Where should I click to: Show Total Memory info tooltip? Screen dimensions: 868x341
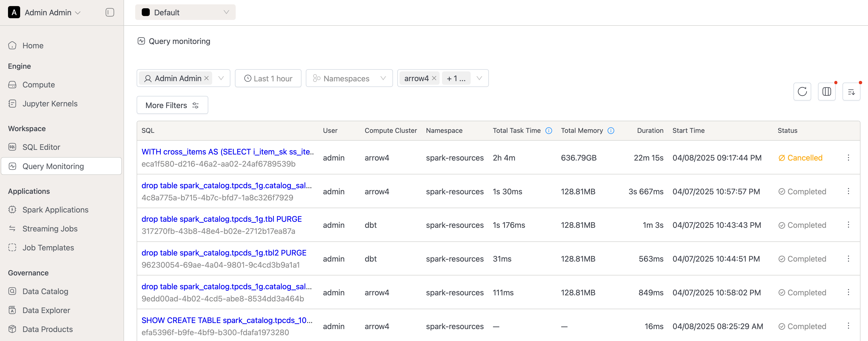tap(610, 131)
